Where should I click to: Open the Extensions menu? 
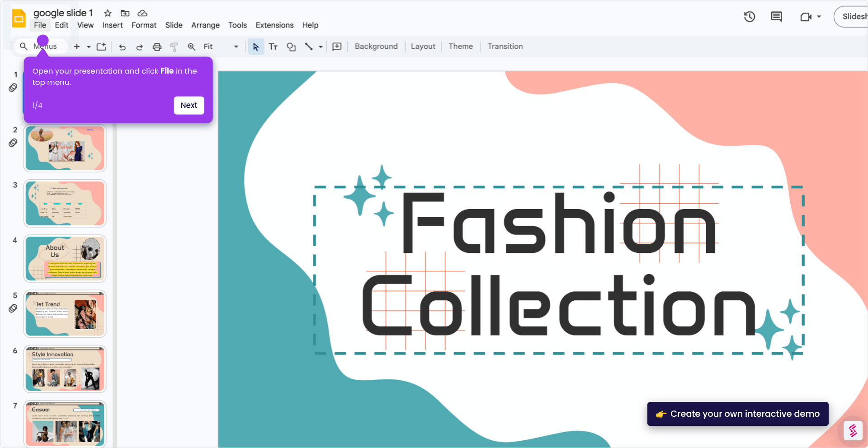[274, 25]
